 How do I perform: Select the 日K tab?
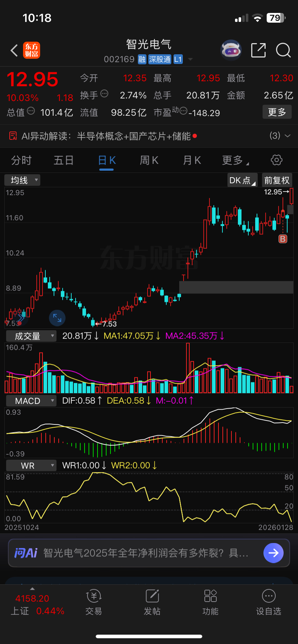pyautogui.click(x=107, y=160)
